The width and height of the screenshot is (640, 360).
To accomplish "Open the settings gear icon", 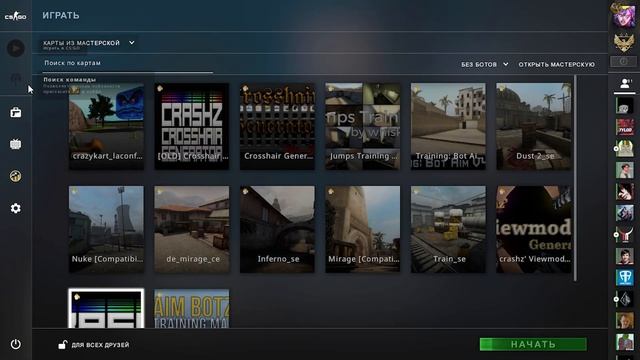I will coord(16,208).
